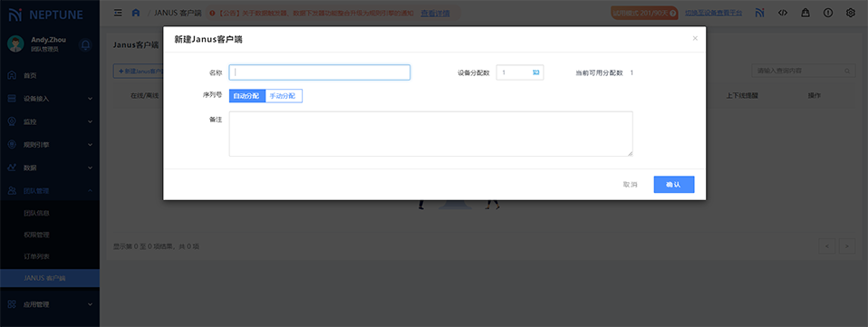The width and height of the screenshot is (868, 327).
Task: Click the 名称 name input field
Action: click(320, 72)
